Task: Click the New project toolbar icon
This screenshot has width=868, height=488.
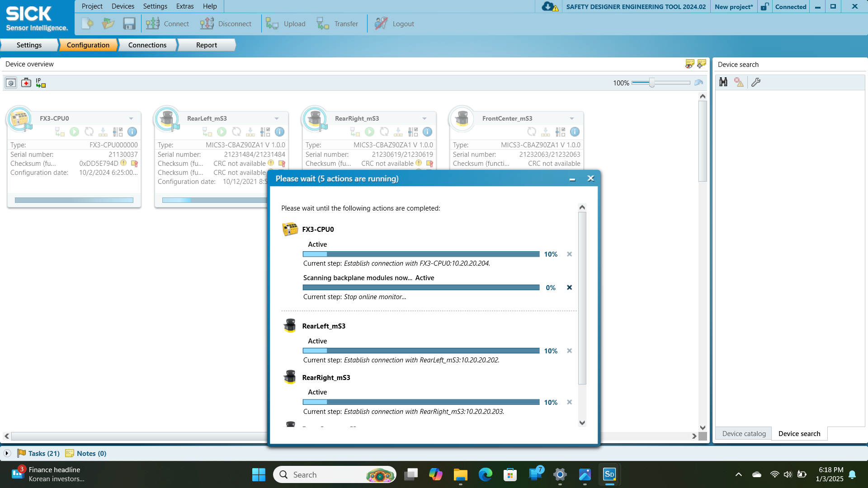Action: click(87, 23)
